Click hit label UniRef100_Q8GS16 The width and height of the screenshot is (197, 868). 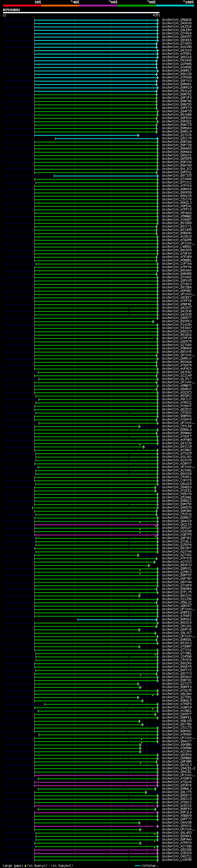[177, 57]
